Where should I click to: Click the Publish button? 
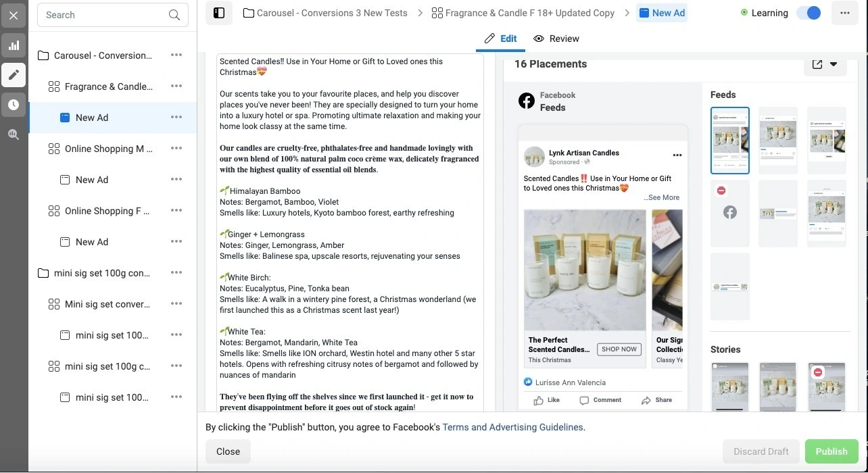coord(831,451)
